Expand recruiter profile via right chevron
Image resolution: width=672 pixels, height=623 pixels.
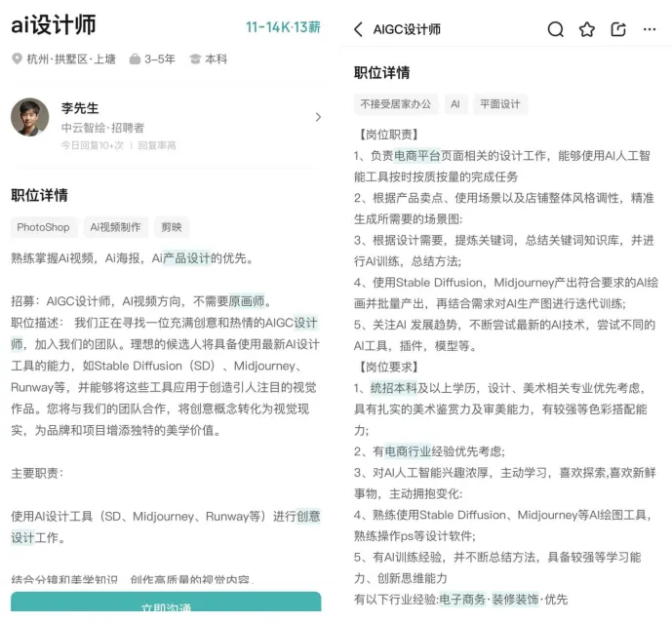coord(318,117)
